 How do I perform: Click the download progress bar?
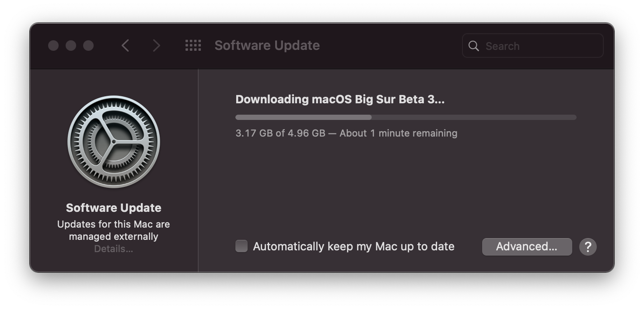click(x=406, y=117)
